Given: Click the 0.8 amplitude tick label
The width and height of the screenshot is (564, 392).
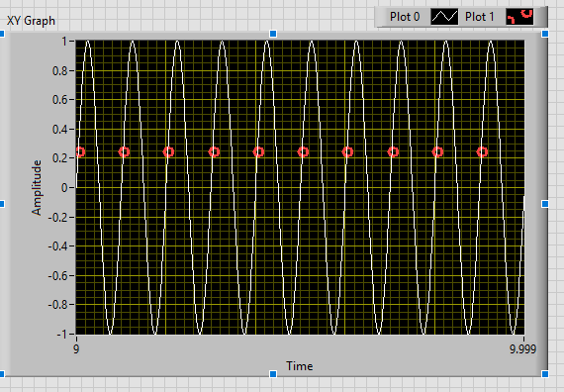Looking at the screenshot, I should click(60, 71).
